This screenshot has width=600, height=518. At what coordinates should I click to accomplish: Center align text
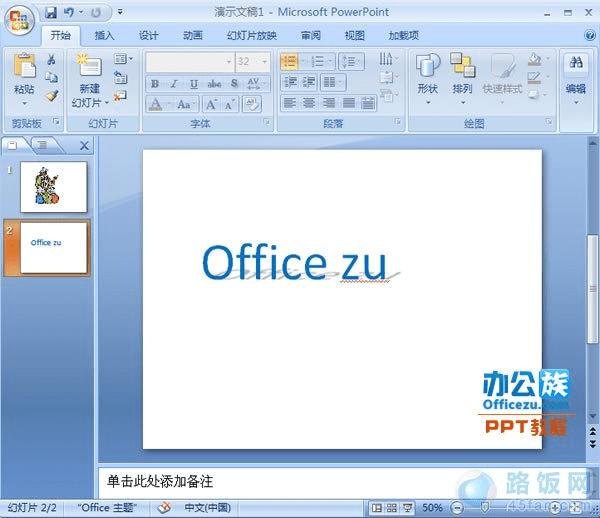(x=309, y=103)
